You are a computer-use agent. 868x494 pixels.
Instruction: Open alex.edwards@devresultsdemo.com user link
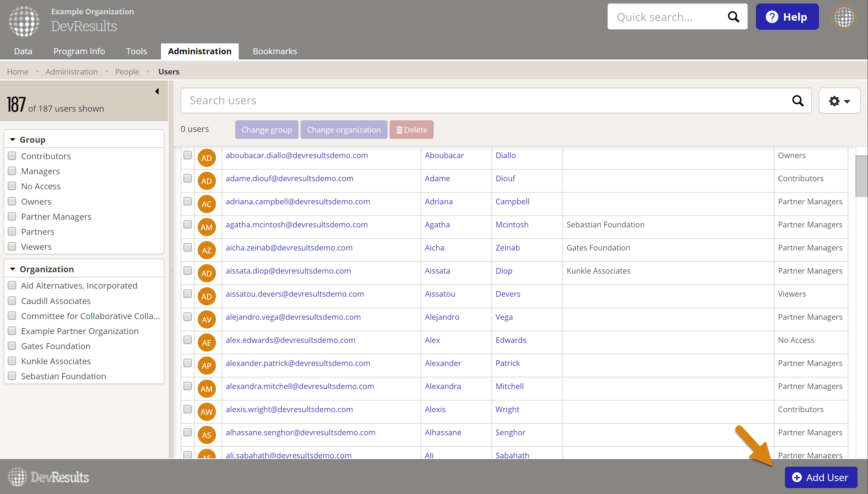pos(290,340)
